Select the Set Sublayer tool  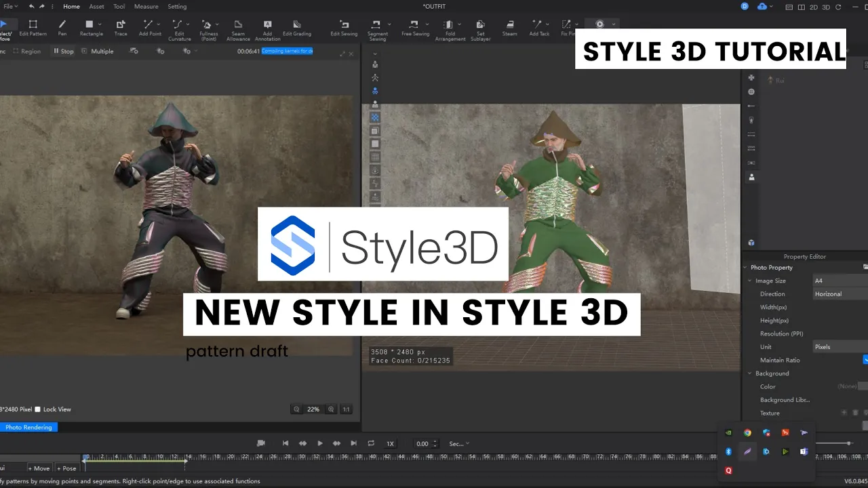(480, 30)
